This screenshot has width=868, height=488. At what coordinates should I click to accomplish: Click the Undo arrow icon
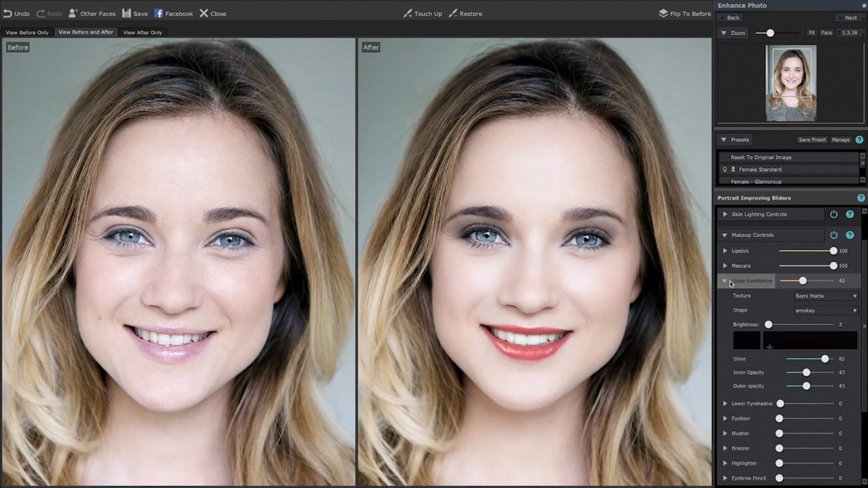click(x=7, y=13)
